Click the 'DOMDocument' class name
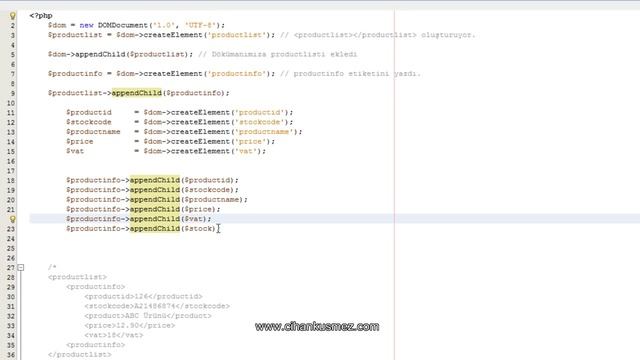This screenshot has width=640, height=360. pos(122,25)
